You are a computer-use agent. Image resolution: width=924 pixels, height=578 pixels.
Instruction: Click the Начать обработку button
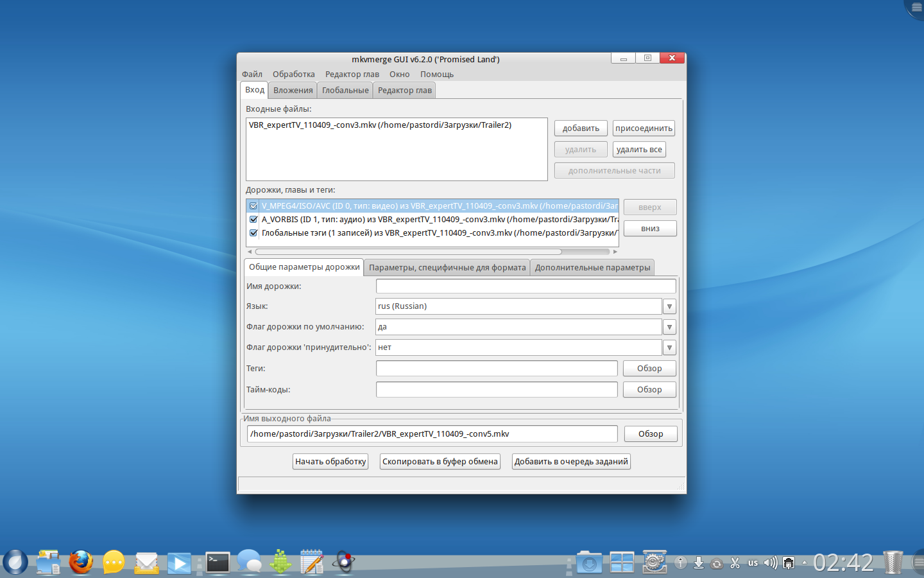tap(330, 462)
